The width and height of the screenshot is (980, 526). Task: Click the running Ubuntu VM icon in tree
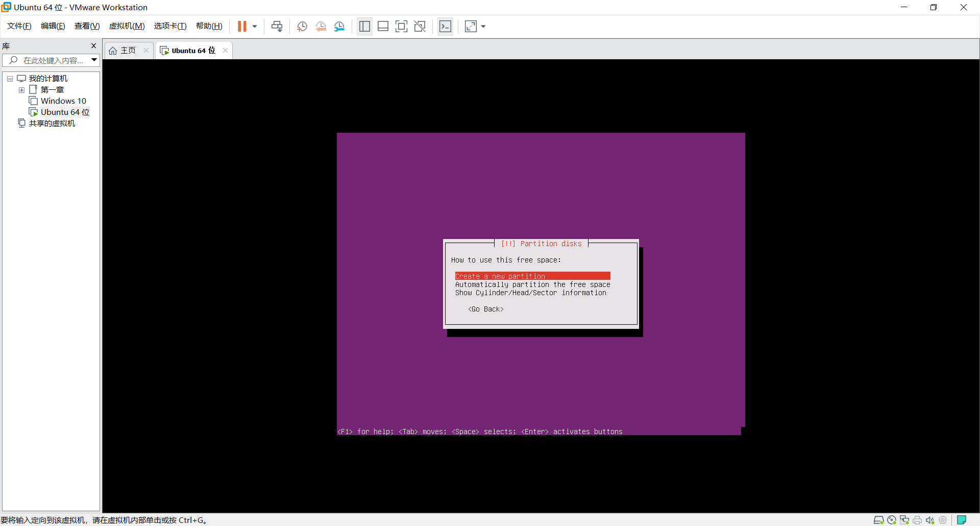tap(33, 112)
